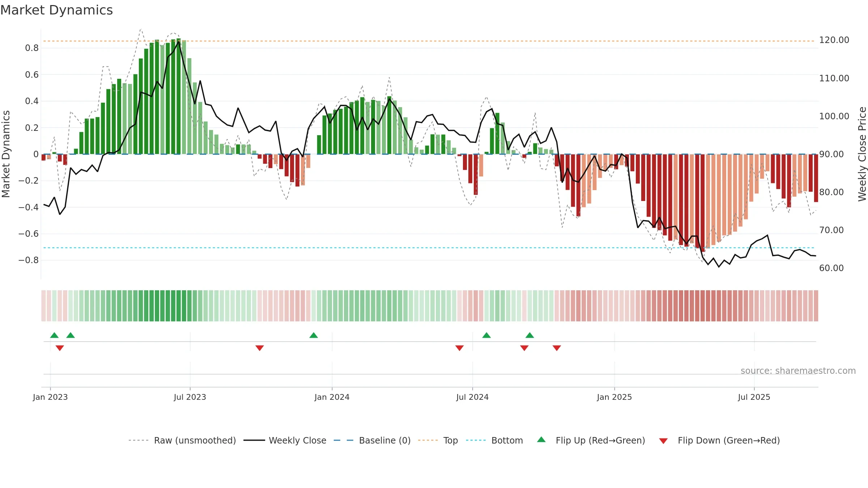Screen dimensions: 868x488
Task: Click the flip-down marker just before July 2024
Action: pyautogui.click(x=459, y=348)
